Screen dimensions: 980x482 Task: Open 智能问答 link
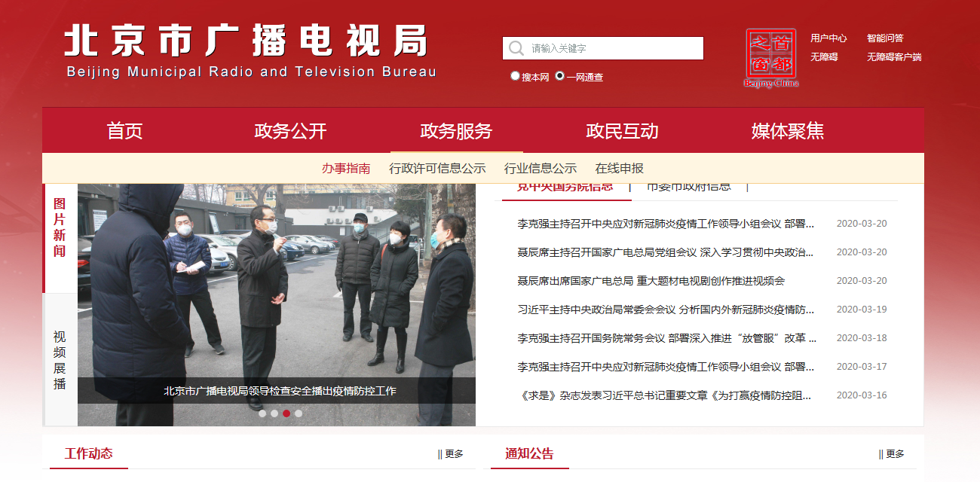[x=885, y=38]
